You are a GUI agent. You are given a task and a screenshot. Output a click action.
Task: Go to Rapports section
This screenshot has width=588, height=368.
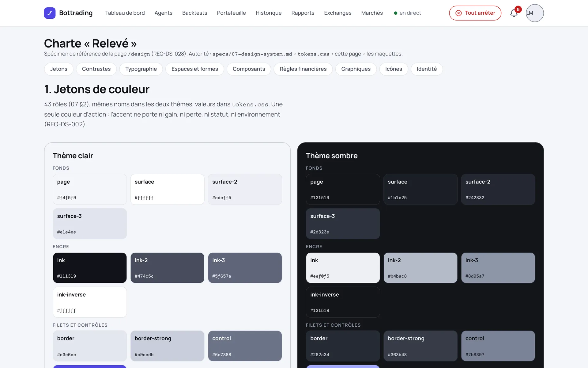point(303,13)
